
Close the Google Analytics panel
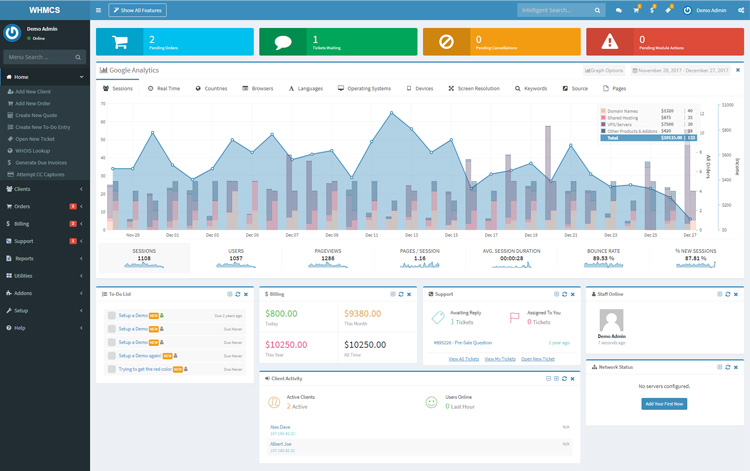pos(738,71)
